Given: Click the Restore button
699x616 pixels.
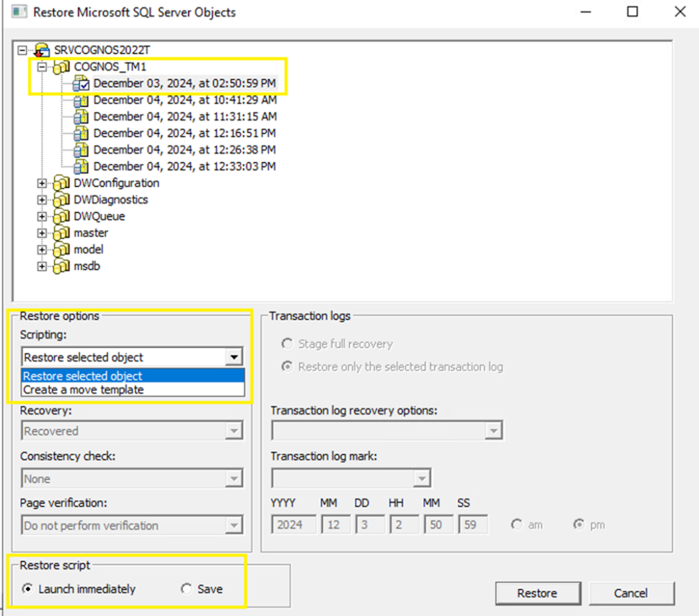Looking at the screenshot, I should coord(538,593).
